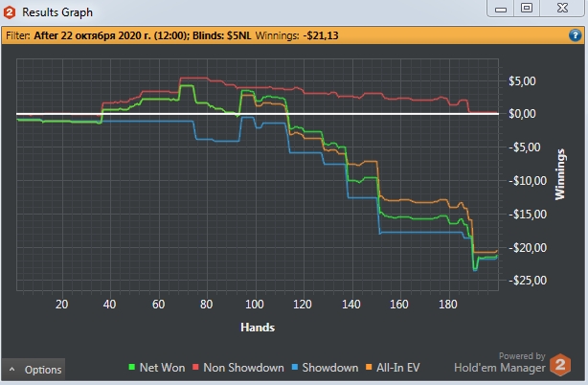Click the 20 hands axis label
Image resolution: width=588 pixels, height=385 pixels.
point(62,304)
